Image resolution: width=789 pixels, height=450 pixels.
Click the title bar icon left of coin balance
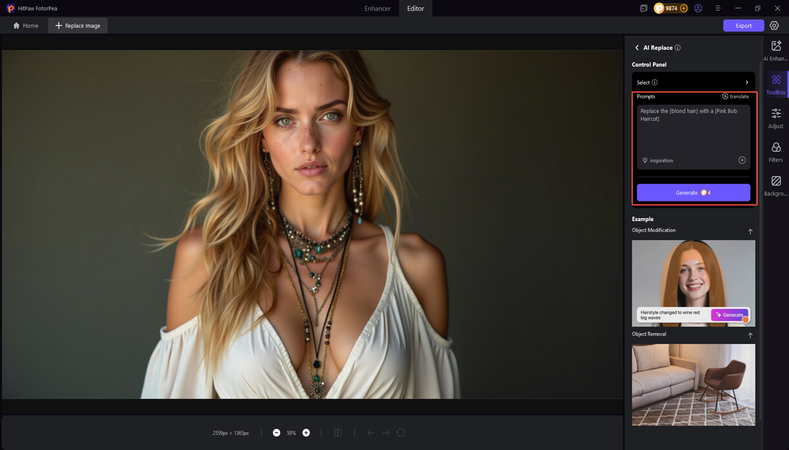(643, 9)
